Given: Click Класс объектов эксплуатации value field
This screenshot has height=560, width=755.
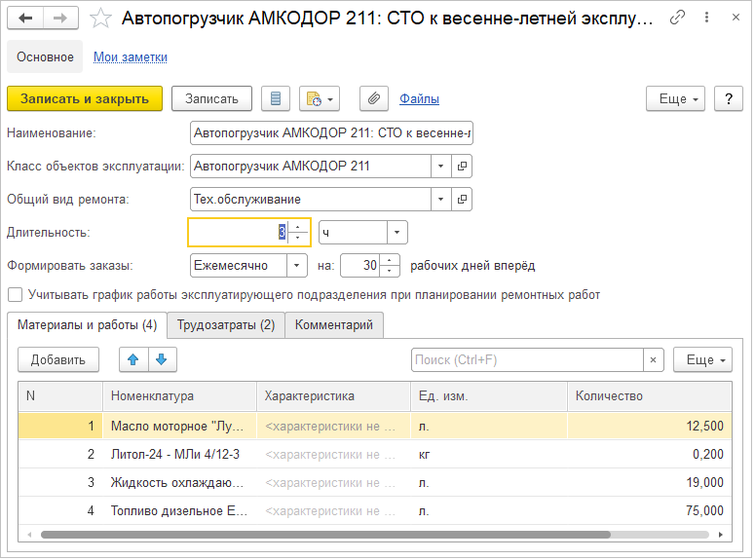Looking at the screenshot, I should [311, 167].
